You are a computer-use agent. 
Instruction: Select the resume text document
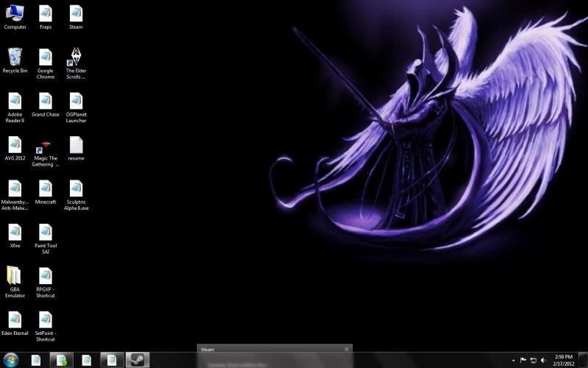[x=76, y=149]
